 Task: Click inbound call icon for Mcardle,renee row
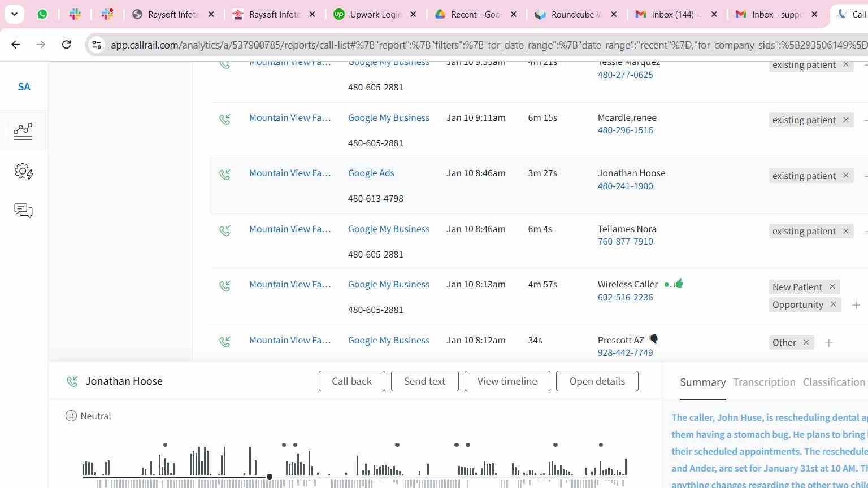pos(225,119)
